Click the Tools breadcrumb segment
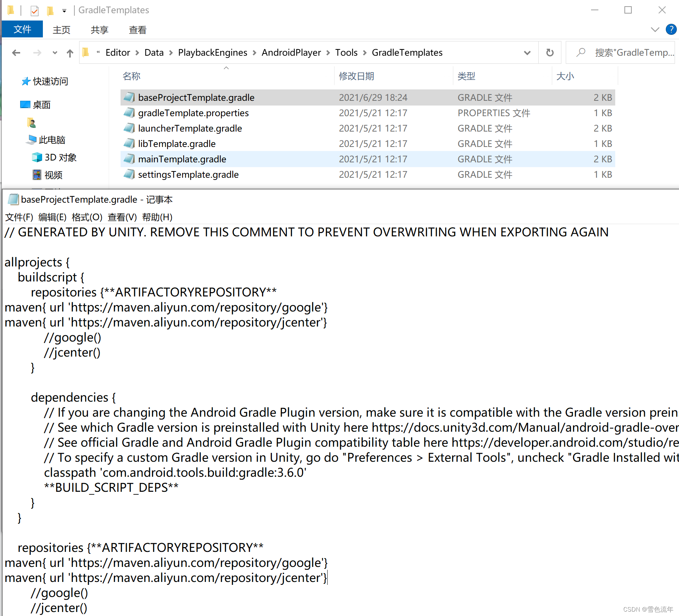This screenshot has height=616, width=679. 346,53
